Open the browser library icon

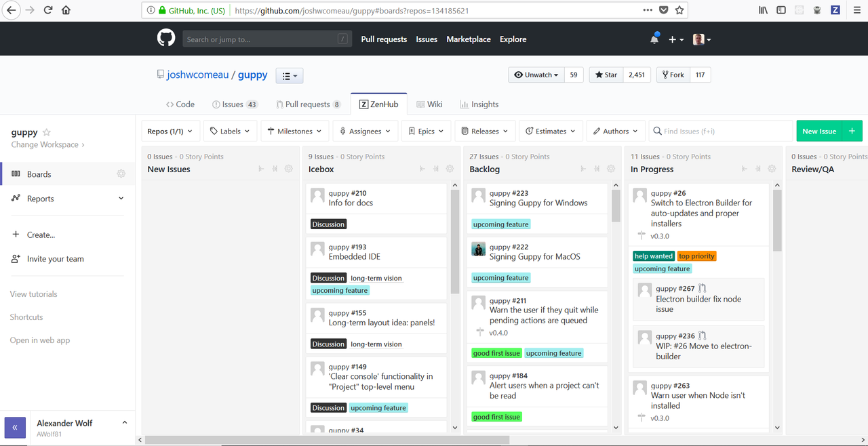pyautogui.click(x=764, y=10)
